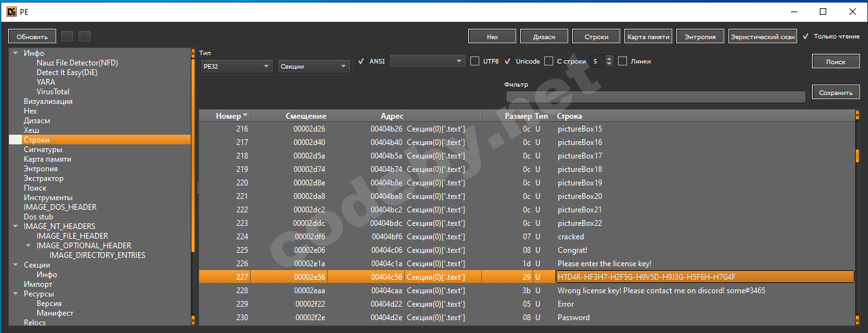868x333 pixels.
Task: Select Сигнатуры in the sidebar tree
Action: coord(43,149)
